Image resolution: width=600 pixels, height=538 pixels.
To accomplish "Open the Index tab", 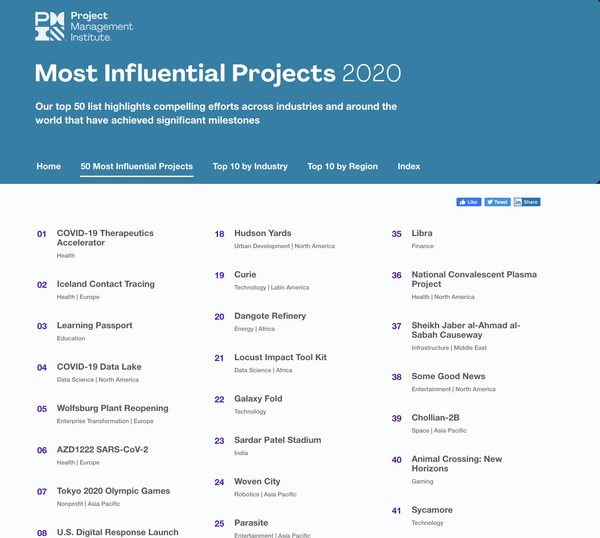I will pyautogui.click(x=409, y=166).
